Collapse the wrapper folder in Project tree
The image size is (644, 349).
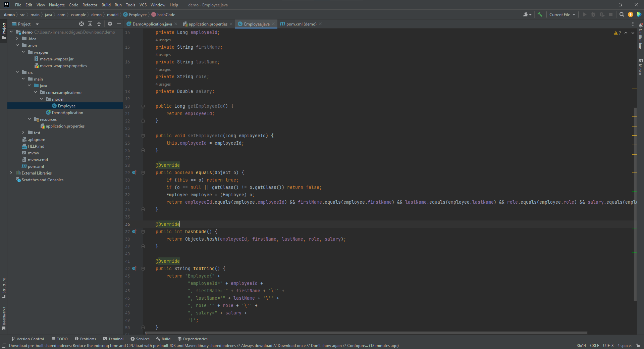(x=23, y=52)
